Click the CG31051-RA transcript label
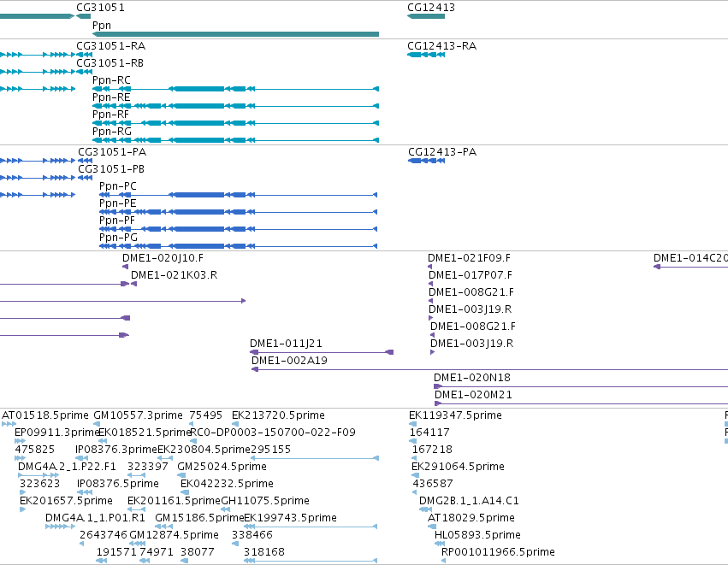 [110, 46]
